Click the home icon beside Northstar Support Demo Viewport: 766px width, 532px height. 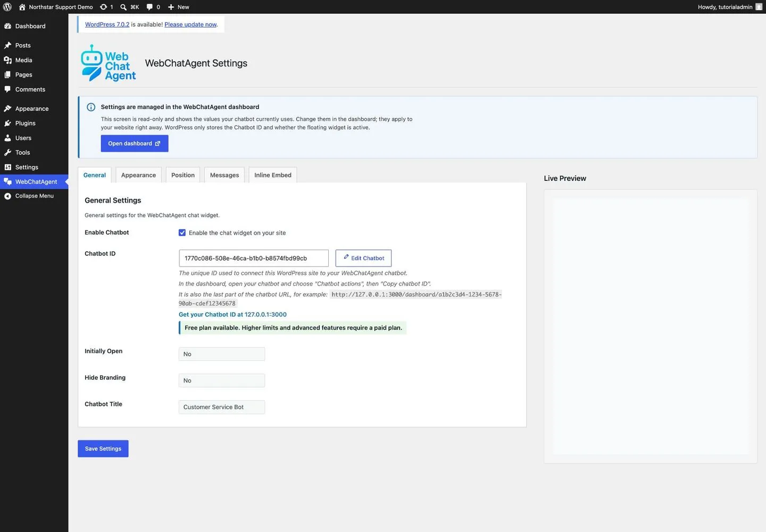(x=22, y=7)
